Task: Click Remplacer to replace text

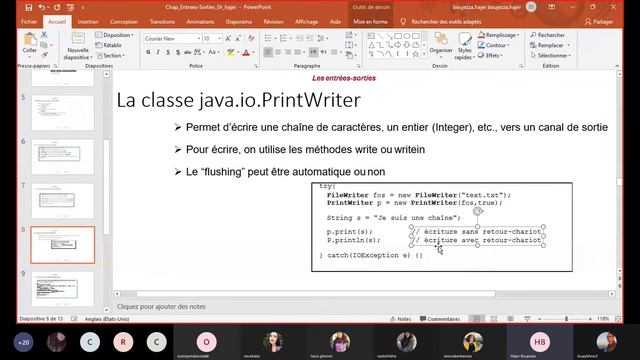Action: pyautogui.click(x=550, y=45)
